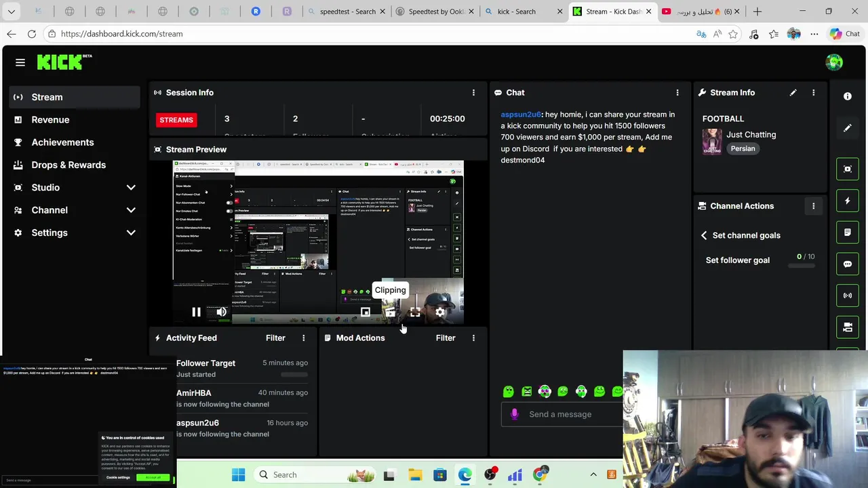Open Chat panel three-dot menu
The image size is (868, 488).
coord(677,92)
